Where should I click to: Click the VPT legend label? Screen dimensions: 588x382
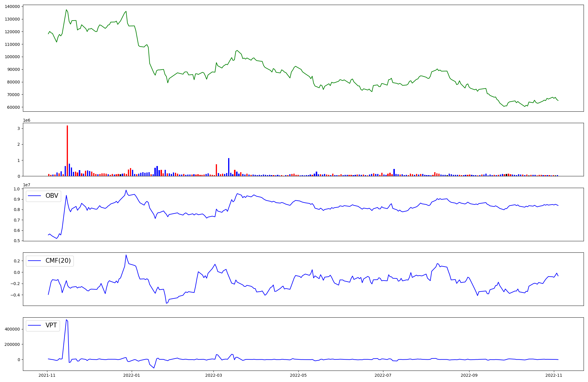click(x=51, y=326)
